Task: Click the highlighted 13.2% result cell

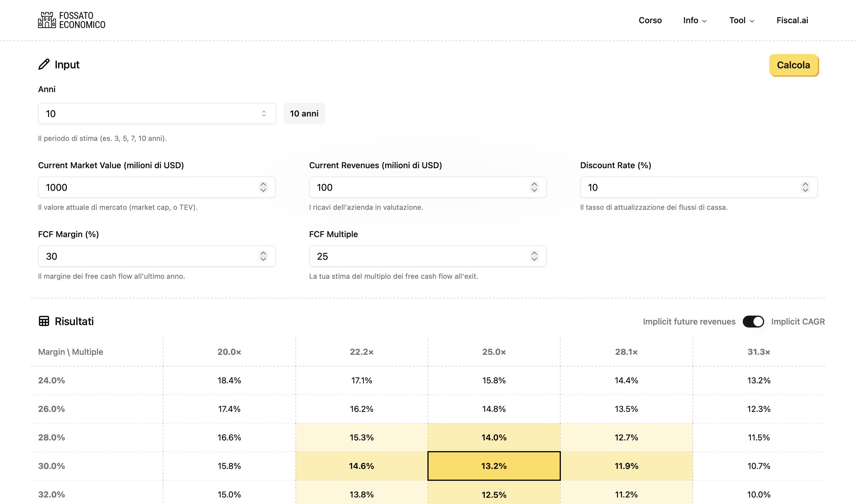Action: [x=494, y=466]
